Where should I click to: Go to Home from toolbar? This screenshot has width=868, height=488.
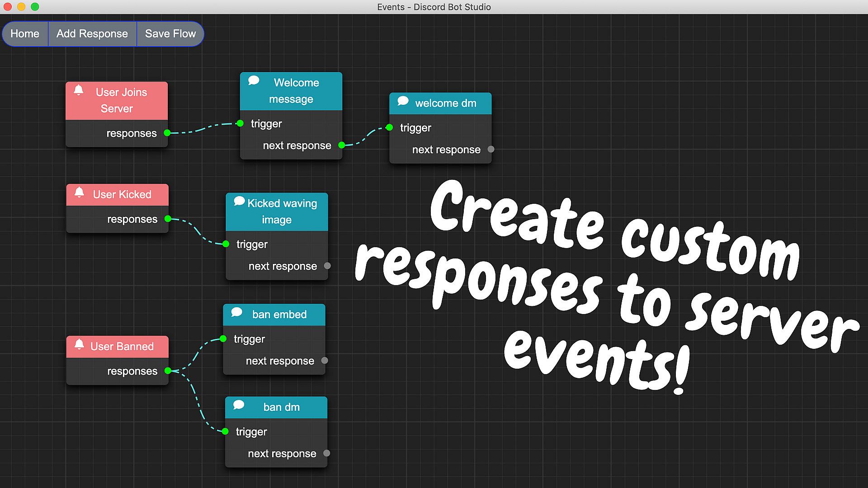point(25,34)
